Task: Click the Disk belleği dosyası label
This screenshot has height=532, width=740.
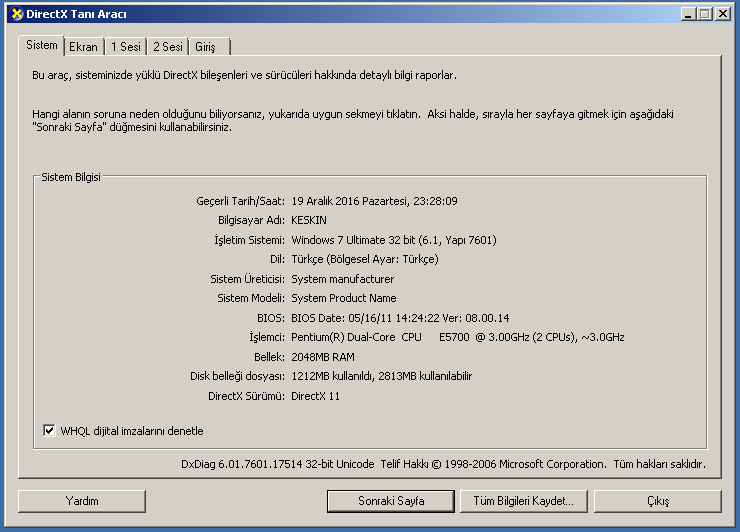Action: (x=237, y=376)
